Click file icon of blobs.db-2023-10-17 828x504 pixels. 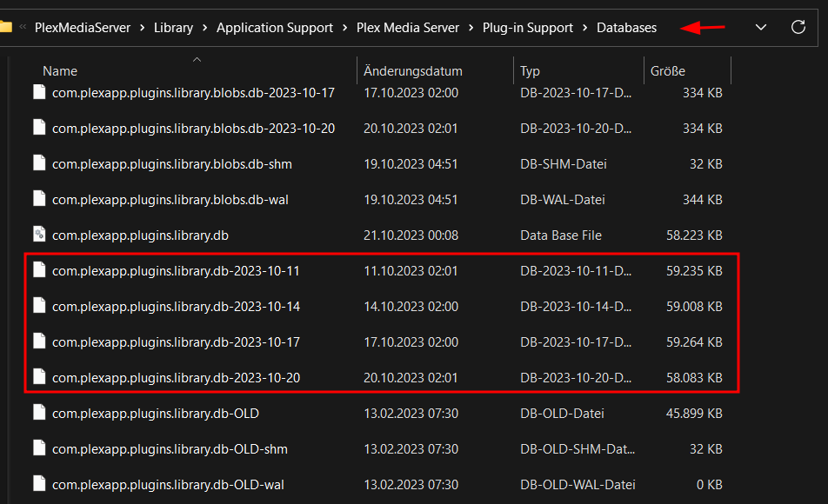click(x=39, y=92)
